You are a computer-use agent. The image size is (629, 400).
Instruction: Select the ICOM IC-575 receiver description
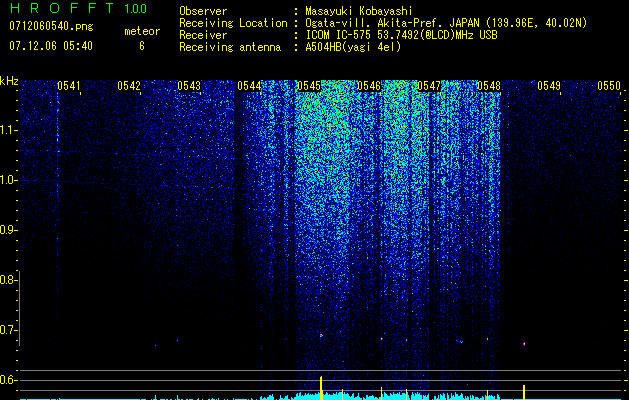(401, 35)
